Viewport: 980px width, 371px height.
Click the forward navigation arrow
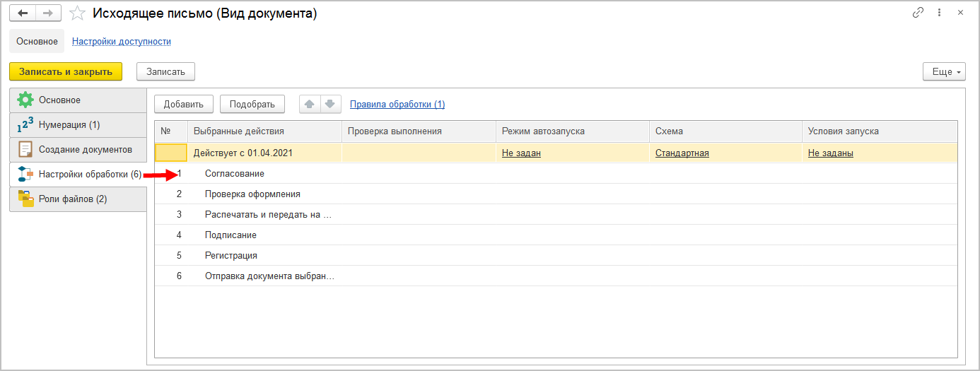point(47,13)
